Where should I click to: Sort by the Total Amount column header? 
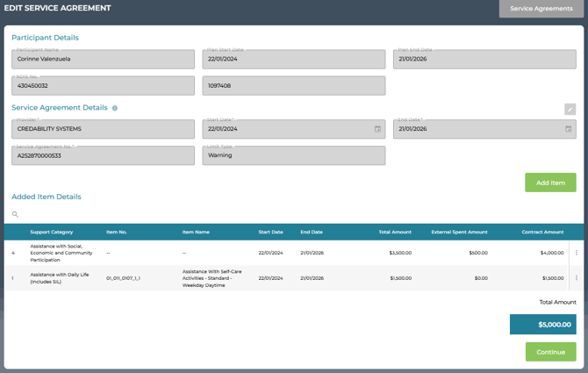[395, 233]
